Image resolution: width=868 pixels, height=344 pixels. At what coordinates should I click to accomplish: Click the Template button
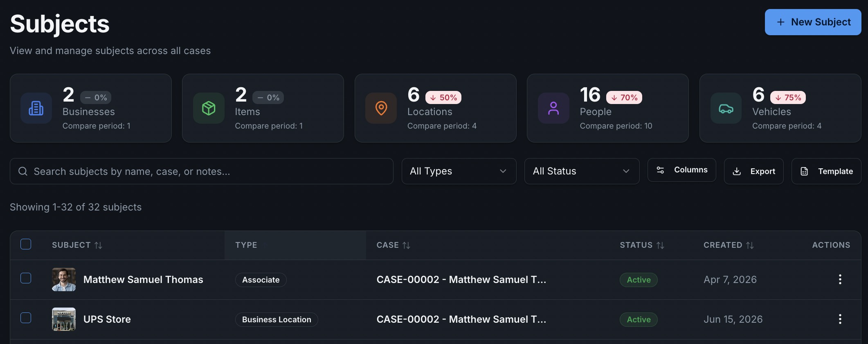(826, 171)
